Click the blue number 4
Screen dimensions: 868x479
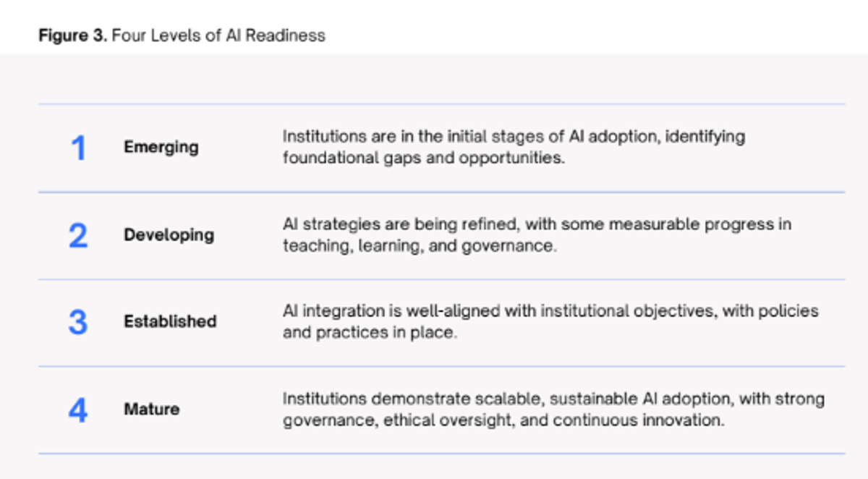coord(78,410)
